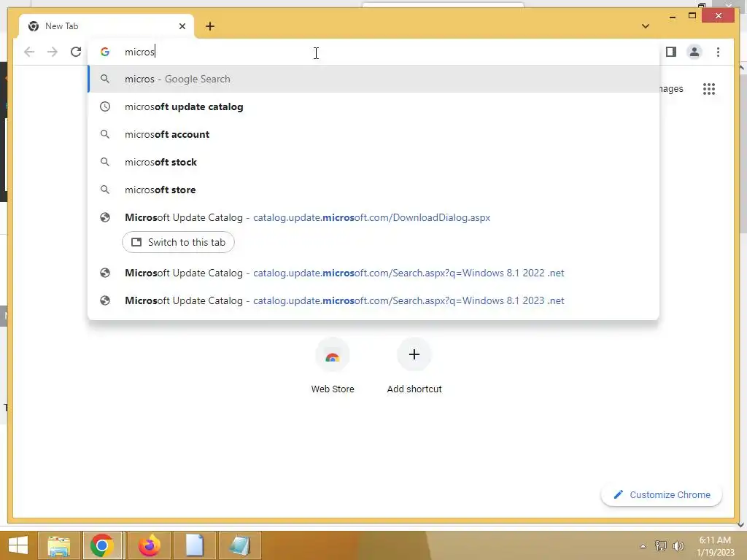
Task: Click the browser back arrow
Action: pyautogui.click(x=29, y=52)
